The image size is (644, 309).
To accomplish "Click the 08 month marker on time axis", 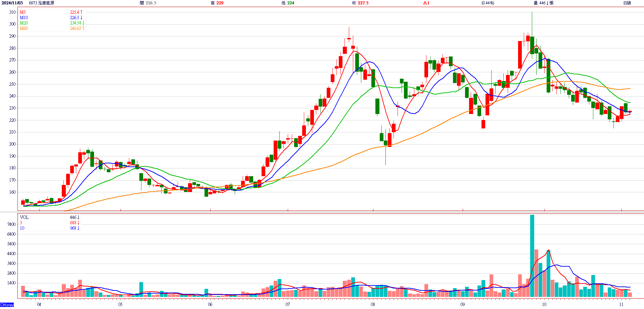I will click(373, 304).
